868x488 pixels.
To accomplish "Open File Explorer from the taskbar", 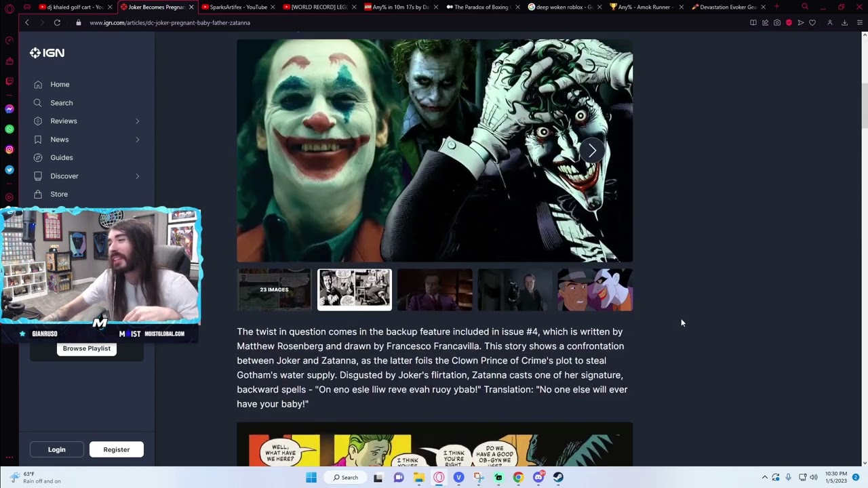I will pyautogui.click(x=419, y=477).
